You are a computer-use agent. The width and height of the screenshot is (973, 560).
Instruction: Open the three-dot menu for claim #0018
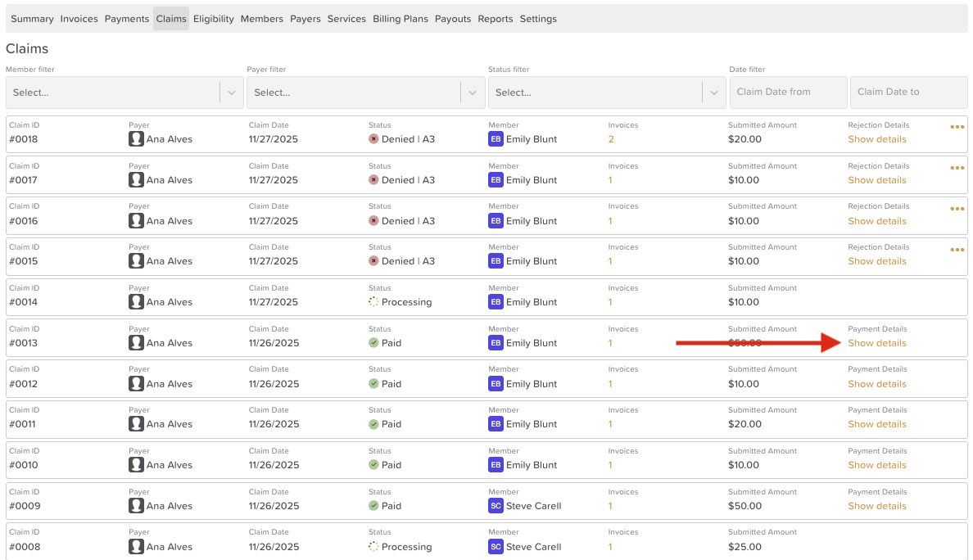[x=957, y=128]
